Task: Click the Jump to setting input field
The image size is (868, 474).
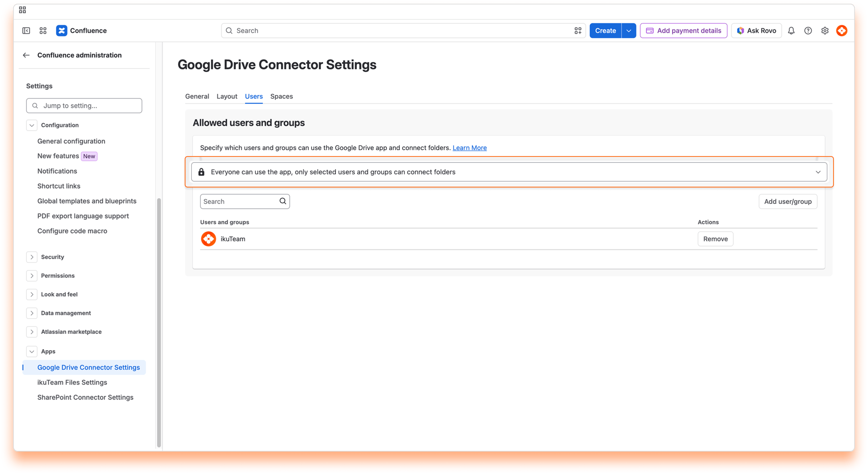Action: [x=84, y=106]
